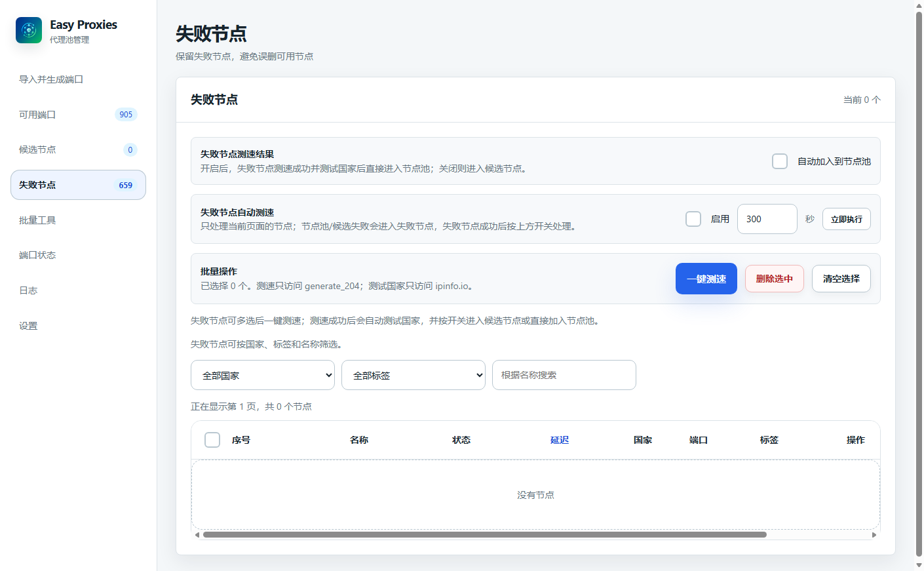Click the 序号 column header

(x=241, y=440)
